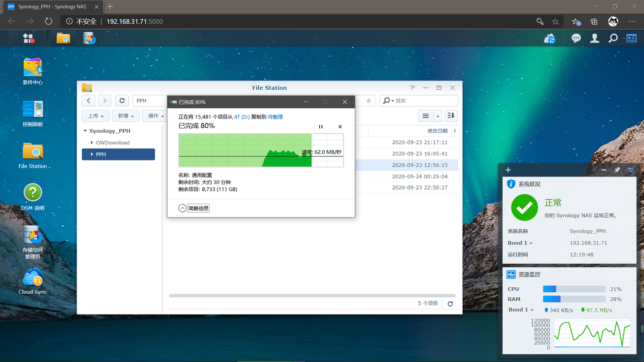
Task: Reload the browser page
Action: click(48, 21)
